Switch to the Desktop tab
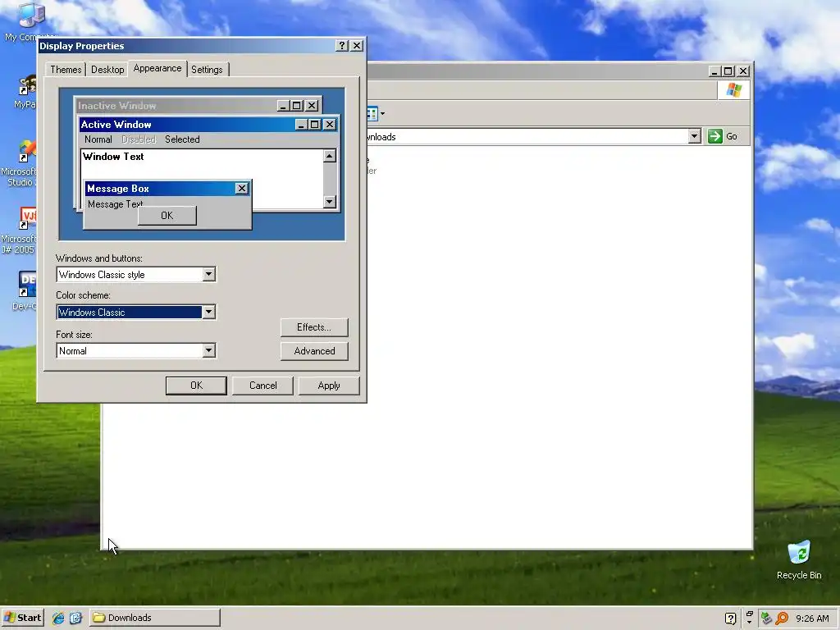Image resolution: width=840 pixels, height=630 pixels. coord(107,70)
